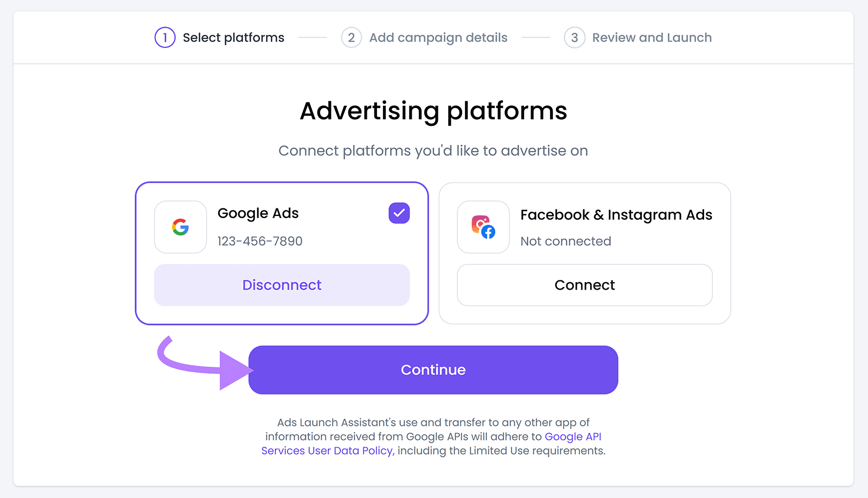
Task: Click the step 1 circle indicator
Action: tap(165, 37)
